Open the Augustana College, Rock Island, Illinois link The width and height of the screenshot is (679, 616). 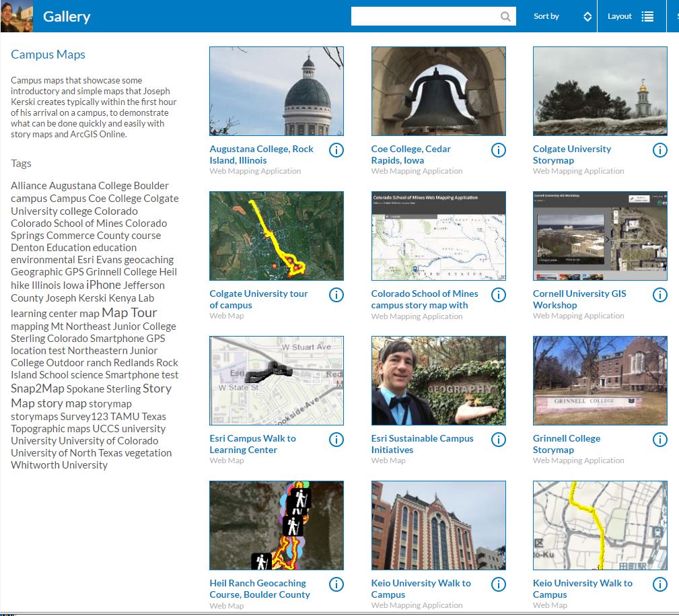pos(261,154)
